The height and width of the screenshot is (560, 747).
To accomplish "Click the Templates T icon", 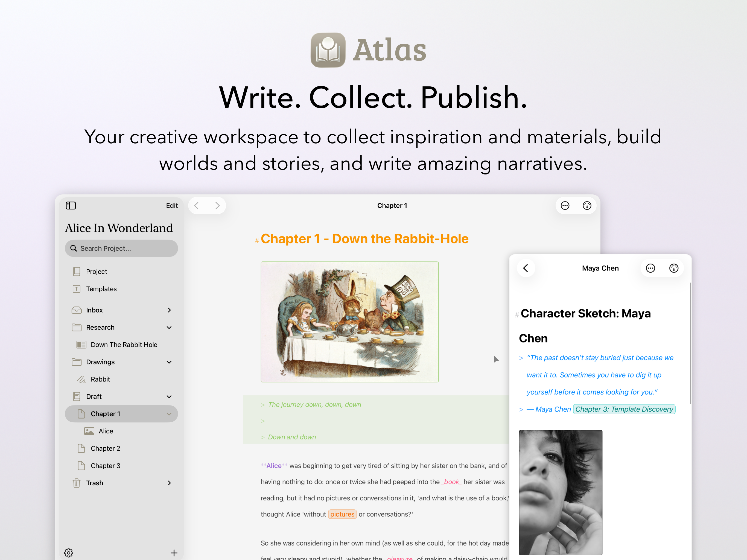I will click(x=77, y=289).
